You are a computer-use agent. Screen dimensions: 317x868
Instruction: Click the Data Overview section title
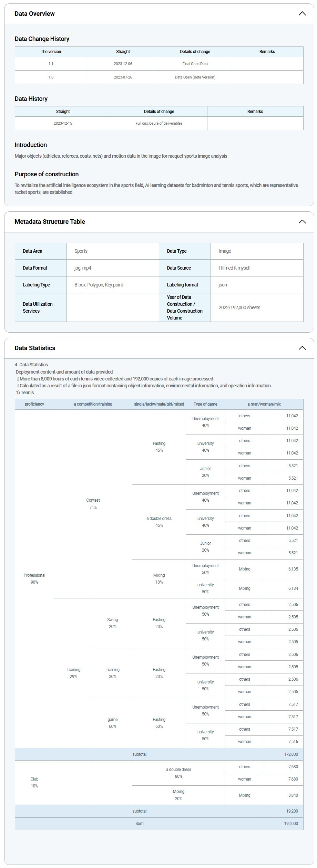34,14
